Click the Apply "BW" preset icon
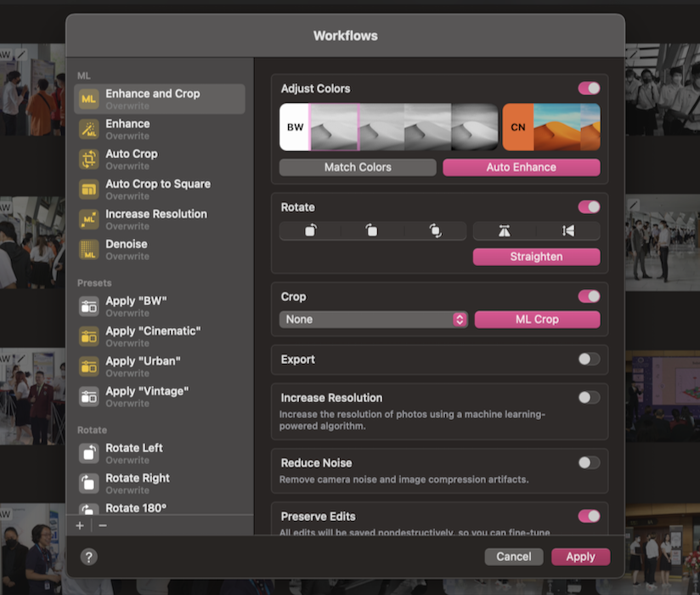700x595 pixels. tap(89, 307)
